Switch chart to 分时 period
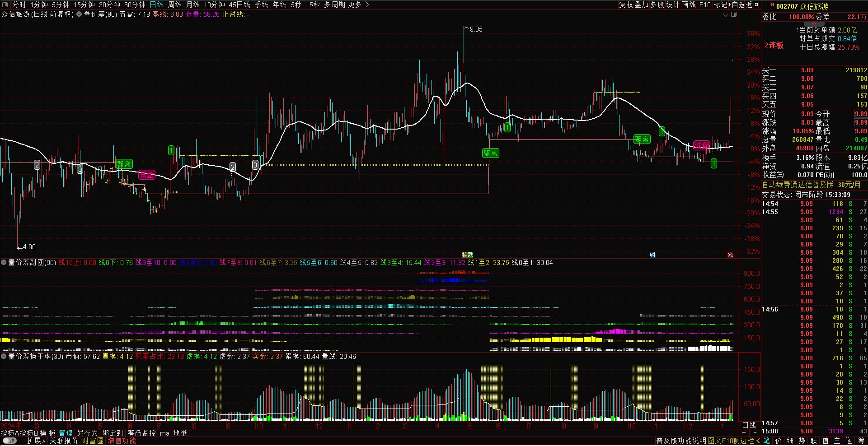Screen dimensions: 868x446 tap(19, 5)
